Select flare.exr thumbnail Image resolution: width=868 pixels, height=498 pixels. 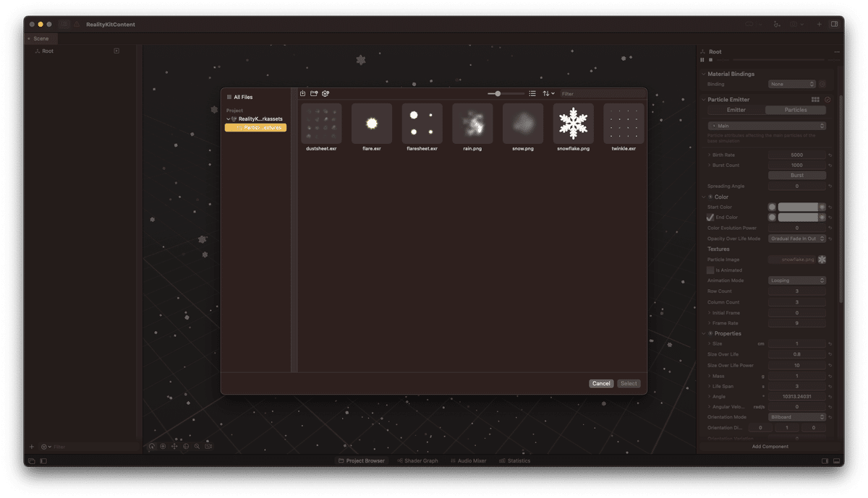[x=372, y=124]
